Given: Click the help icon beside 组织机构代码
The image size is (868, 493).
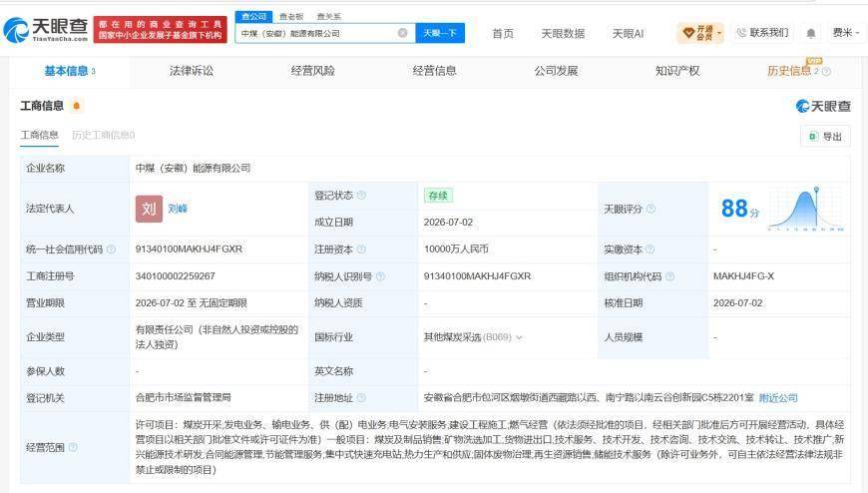Looking at the screenshot, I should point(669,276).
